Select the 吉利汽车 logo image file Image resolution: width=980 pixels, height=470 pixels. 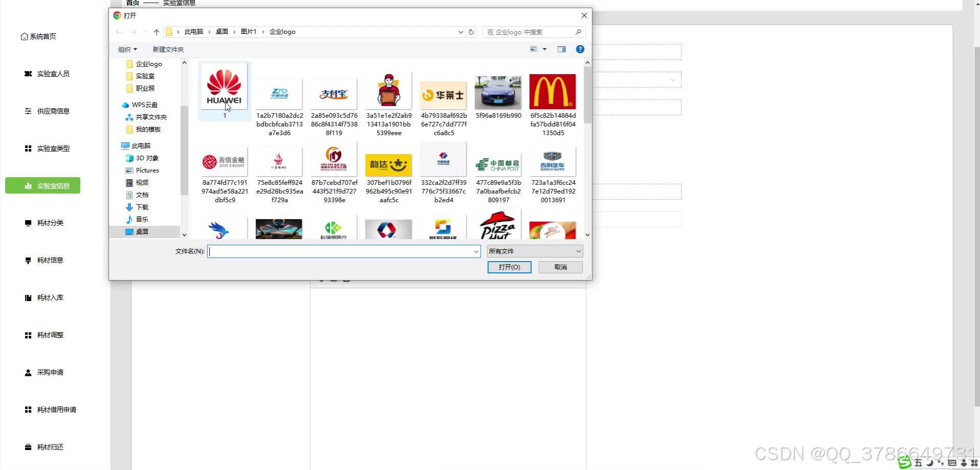552,161
